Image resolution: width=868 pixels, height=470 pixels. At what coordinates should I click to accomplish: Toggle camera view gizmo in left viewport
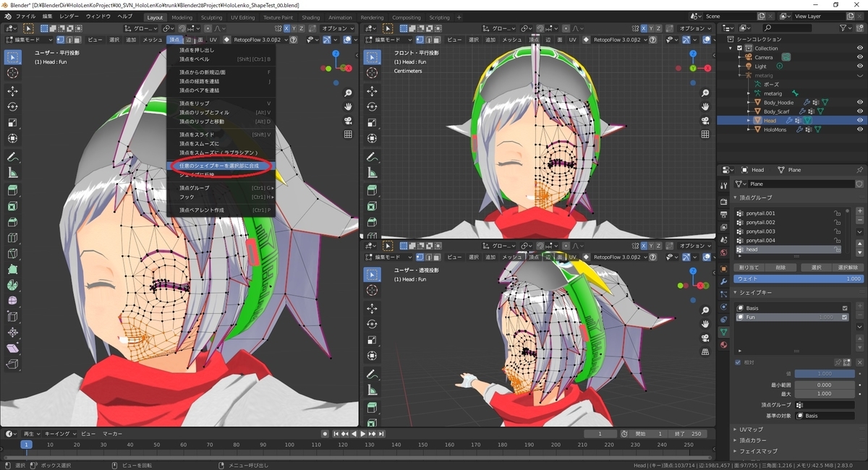[x=348, y=121]
